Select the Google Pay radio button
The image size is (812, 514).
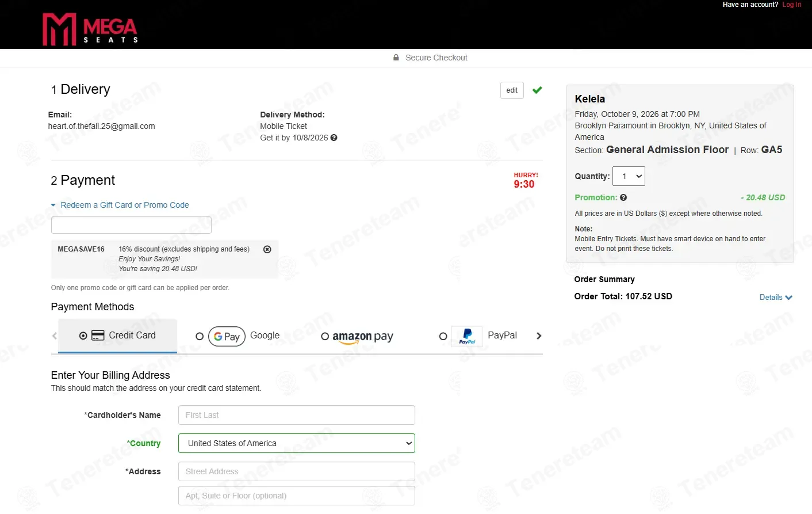pyautogui.click(x=200, y=336)
